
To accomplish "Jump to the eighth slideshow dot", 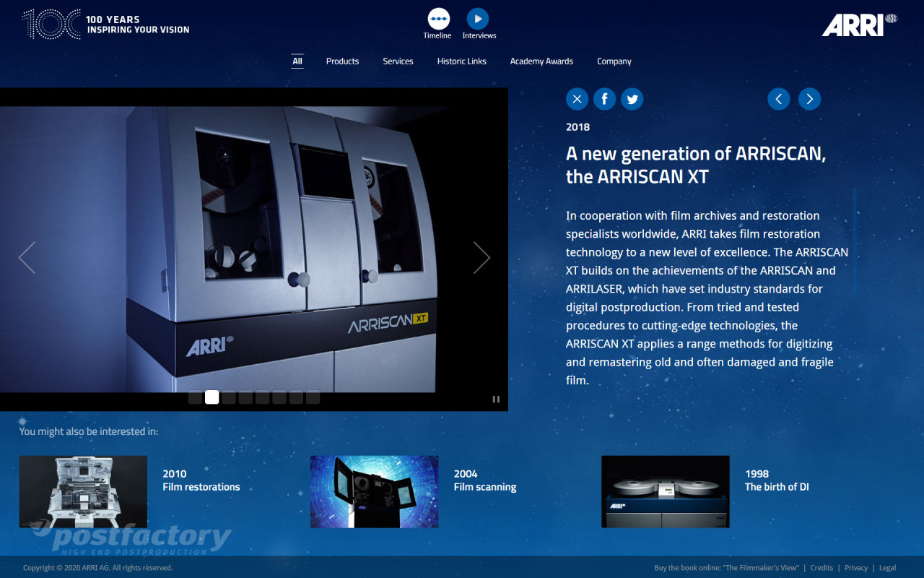I will (313, 397).
